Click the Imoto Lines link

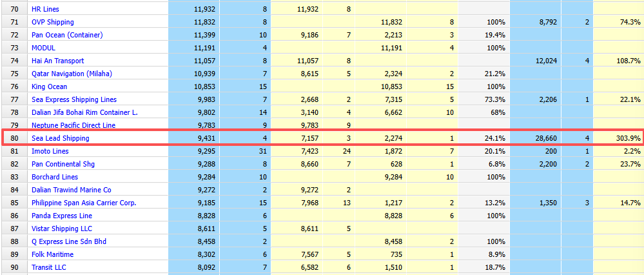pos(50,151)
